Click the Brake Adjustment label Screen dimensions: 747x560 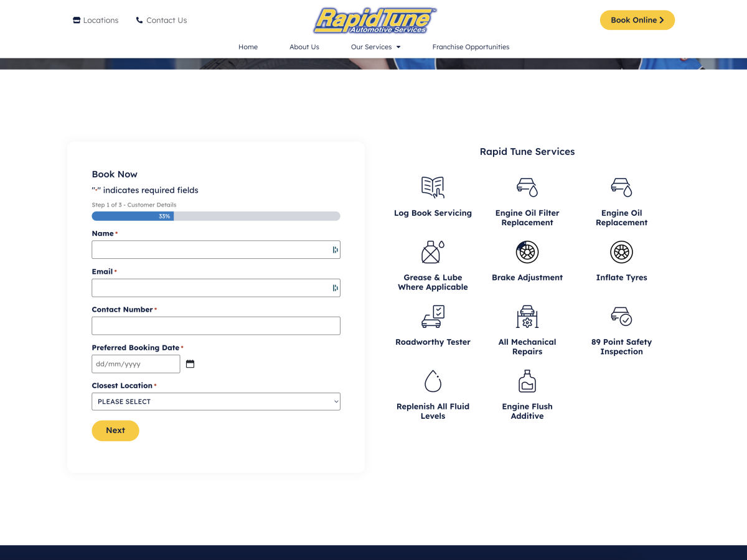527,278
